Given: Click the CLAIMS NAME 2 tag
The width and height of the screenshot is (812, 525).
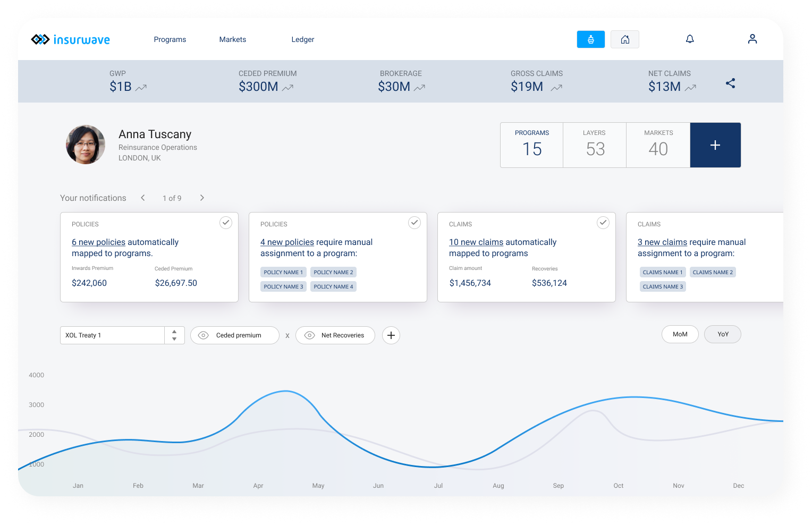Looking at the screenshot, I should pyautogui.click(x=713, y=272).
